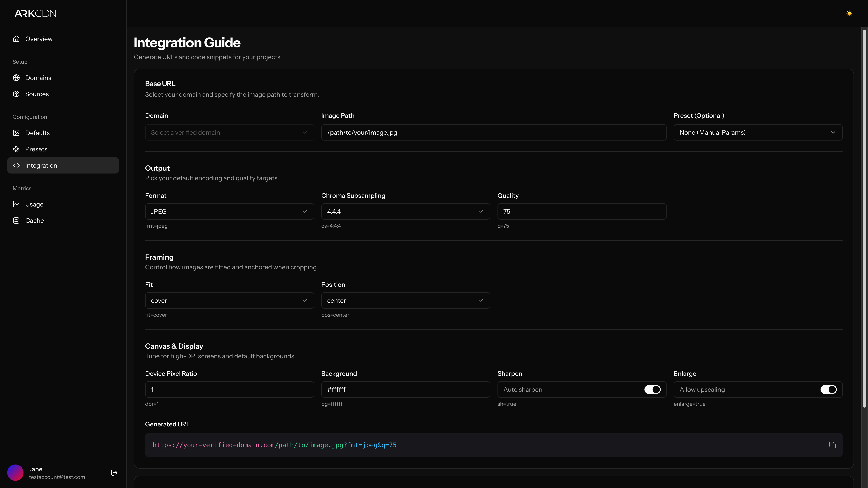Go to Domains in sidebar
This screenshot has height=488, width=868.
point(63,78)
